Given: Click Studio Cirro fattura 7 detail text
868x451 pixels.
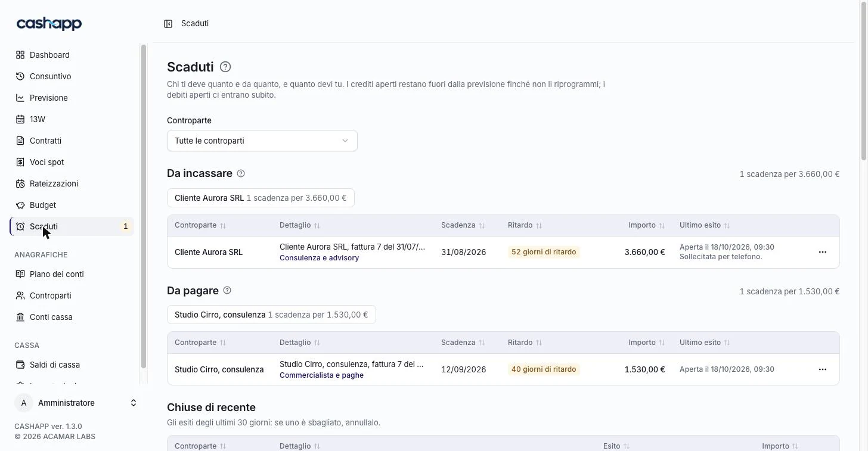Looking at the screenshot, I should point(352,363).
